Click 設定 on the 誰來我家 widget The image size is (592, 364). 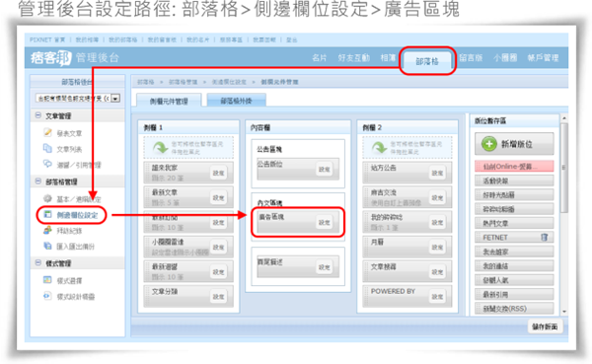pos(218,173)
